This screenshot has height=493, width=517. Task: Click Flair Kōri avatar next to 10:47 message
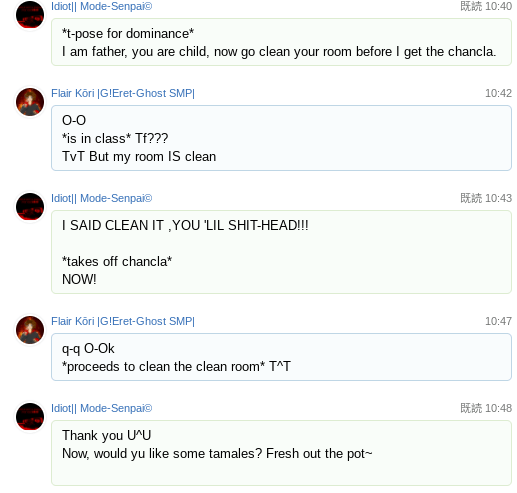30,330
